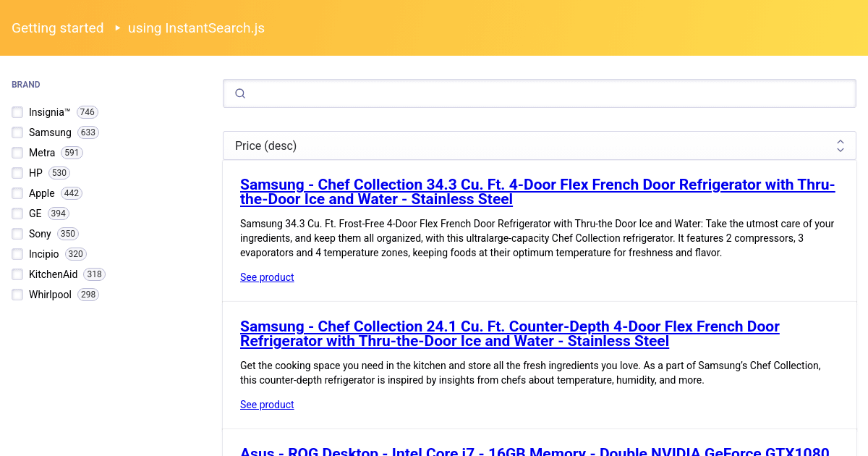Enable the HP brand filter
The width and height of the screenshot is (868, 456).
pos(17,173)
